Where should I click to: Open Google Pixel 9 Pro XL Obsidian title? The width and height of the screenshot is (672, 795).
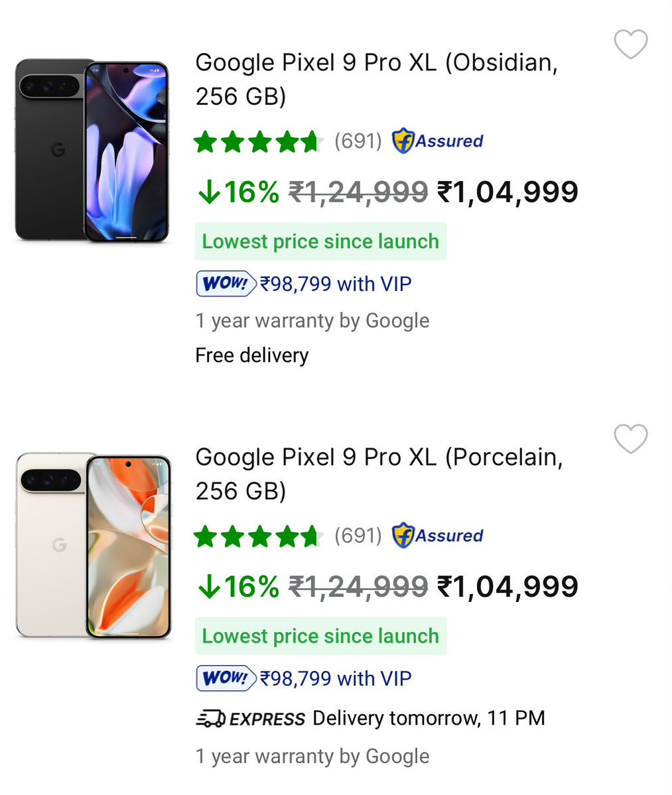[376, 79]
